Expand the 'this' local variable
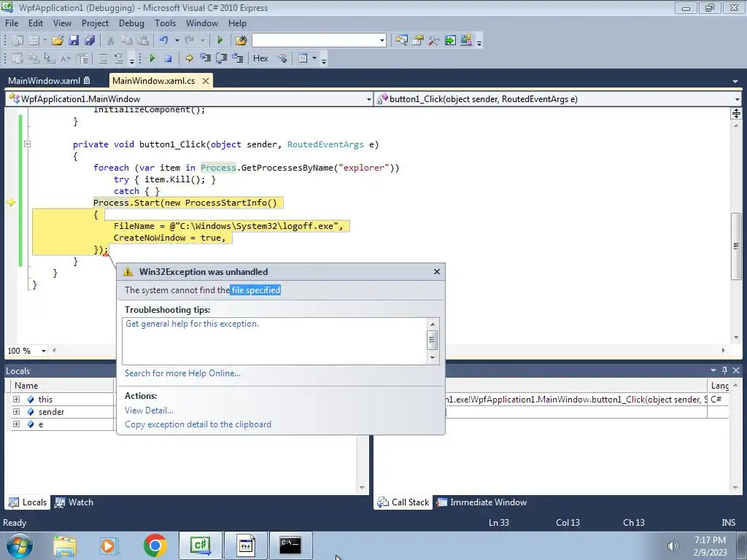Image resolution: width=747 pixels, height=560 pixels. tap(17, 399)
